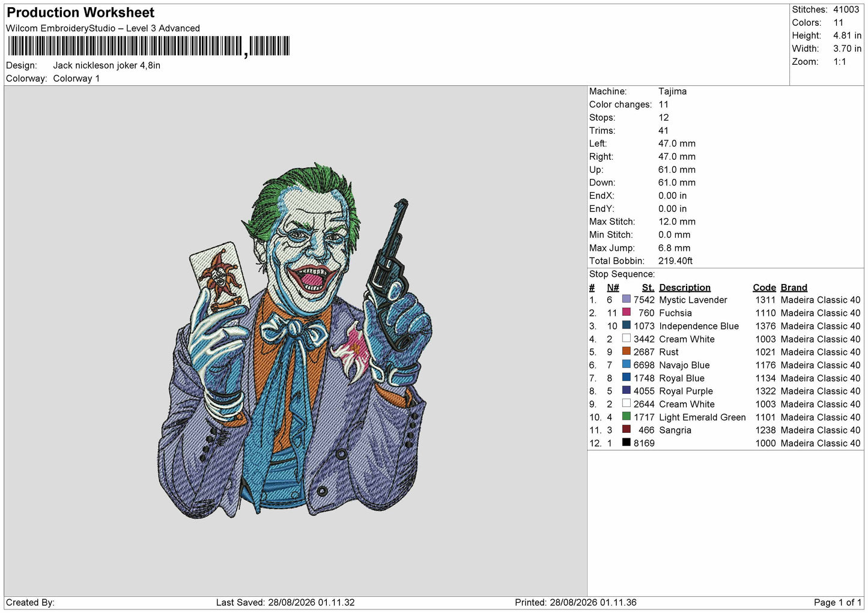
Task: Click the thread code '1311'
Action: point(765,300)
